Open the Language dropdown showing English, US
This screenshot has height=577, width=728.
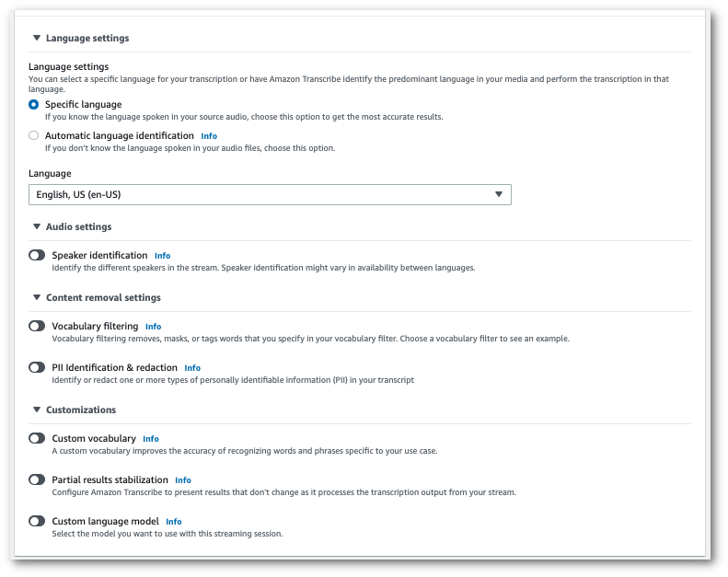[x=270, y=194]
